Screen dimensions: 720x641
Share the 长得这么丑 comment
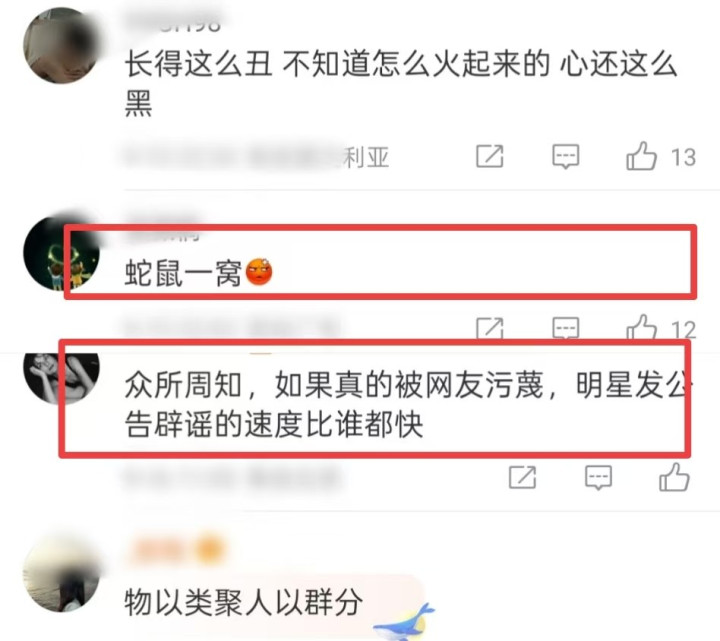coord(489,156)
